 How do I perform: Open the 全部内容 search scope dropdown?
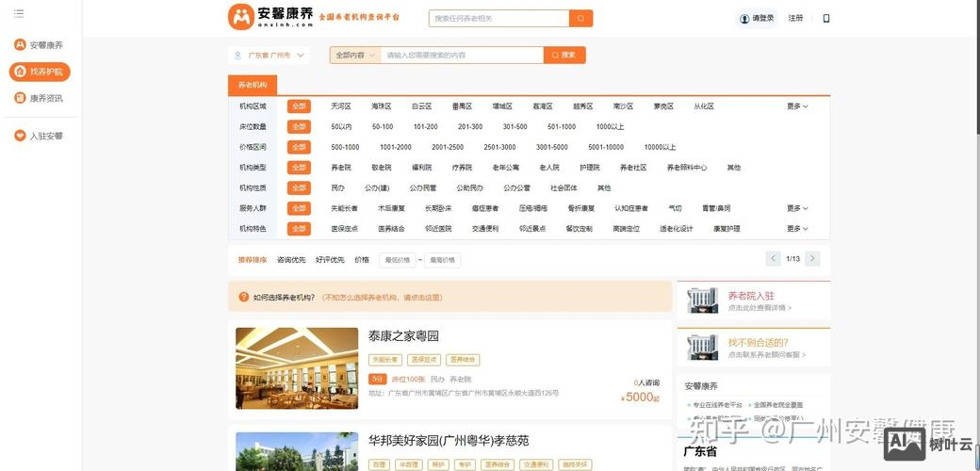coord(355,55)
